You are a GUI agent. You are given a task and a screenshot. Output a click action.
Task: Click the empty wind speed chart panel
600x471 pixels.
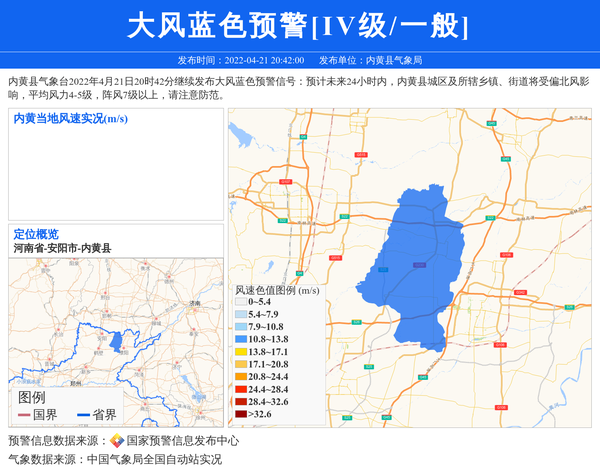[x=116, y=164]
